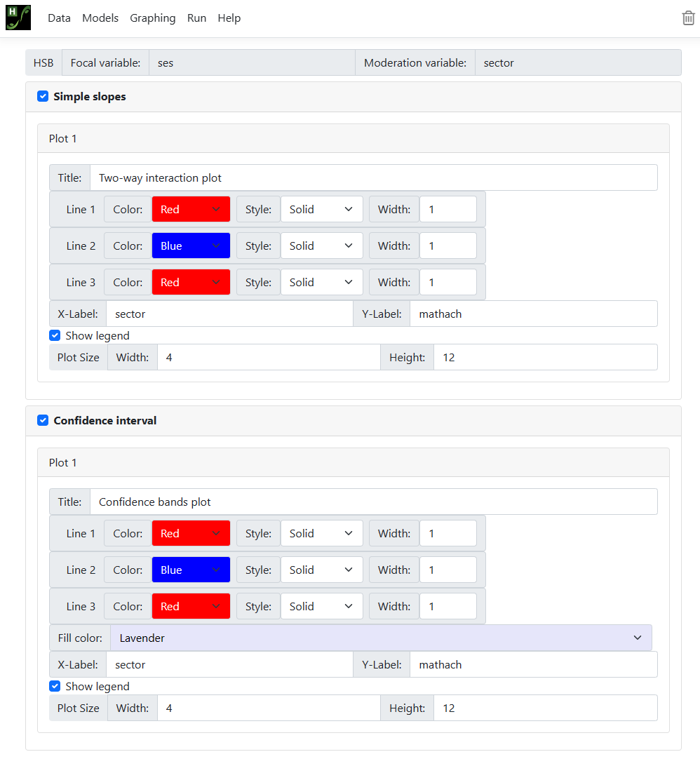
Task: Expand the Lavender fill color dropdown
Action: [380, 638]
